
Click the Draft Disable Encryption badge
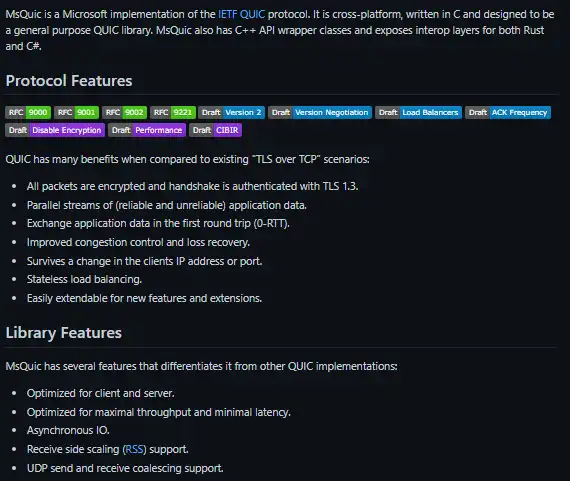tap(55, 130)
